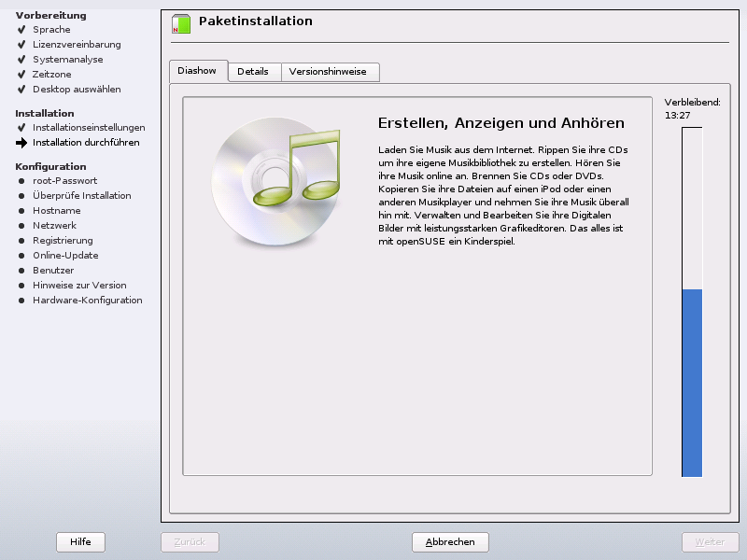Image resolution: width=747 pixels, height=560 pixels.
Task: Click the Sprache step label
Action: (51, 30)
